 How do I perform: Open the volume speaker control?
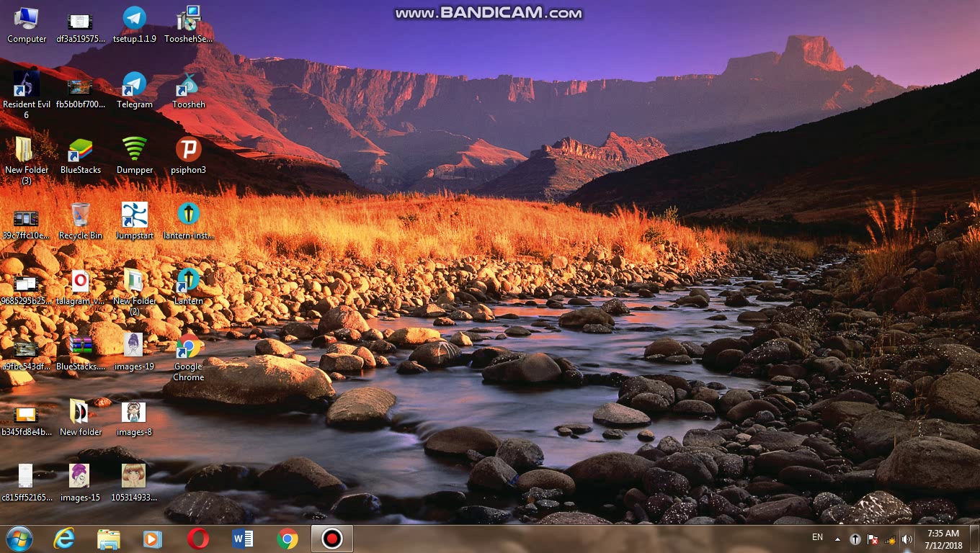907,539
